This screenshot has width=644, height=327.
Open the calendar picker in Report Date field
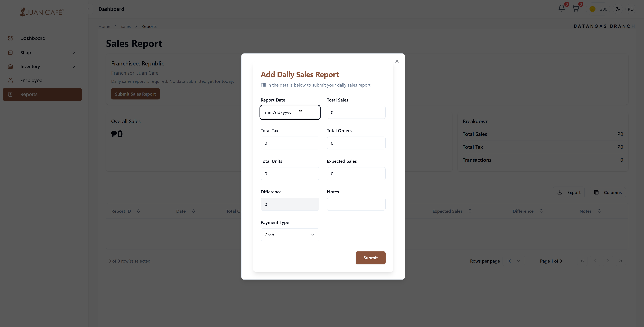301,112
